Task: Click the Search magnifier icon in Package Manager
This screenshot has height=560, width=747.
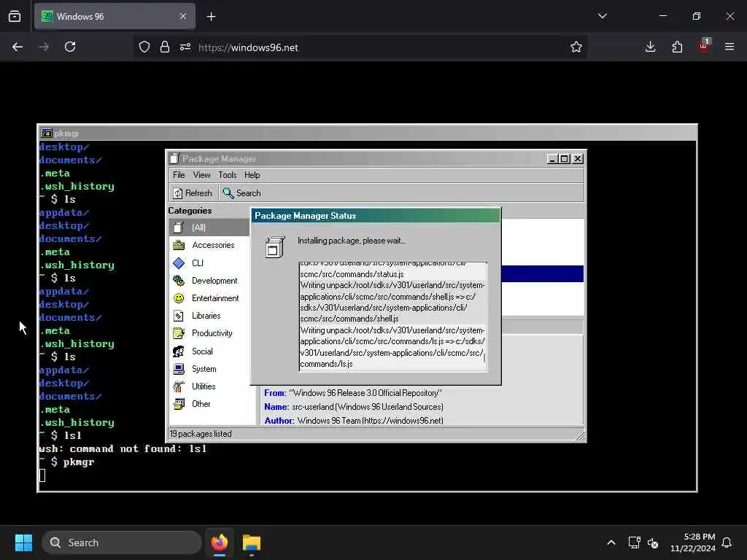Action: (228, 192)
